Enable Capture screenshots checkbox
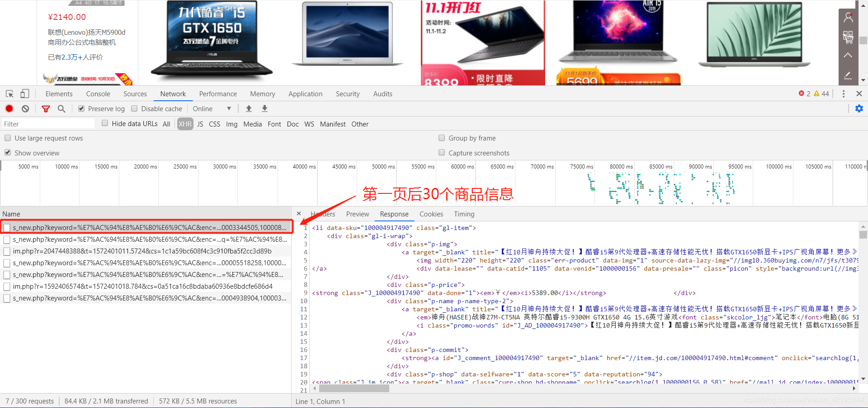The width and height of the screenshot is (868, 408). 442,153
